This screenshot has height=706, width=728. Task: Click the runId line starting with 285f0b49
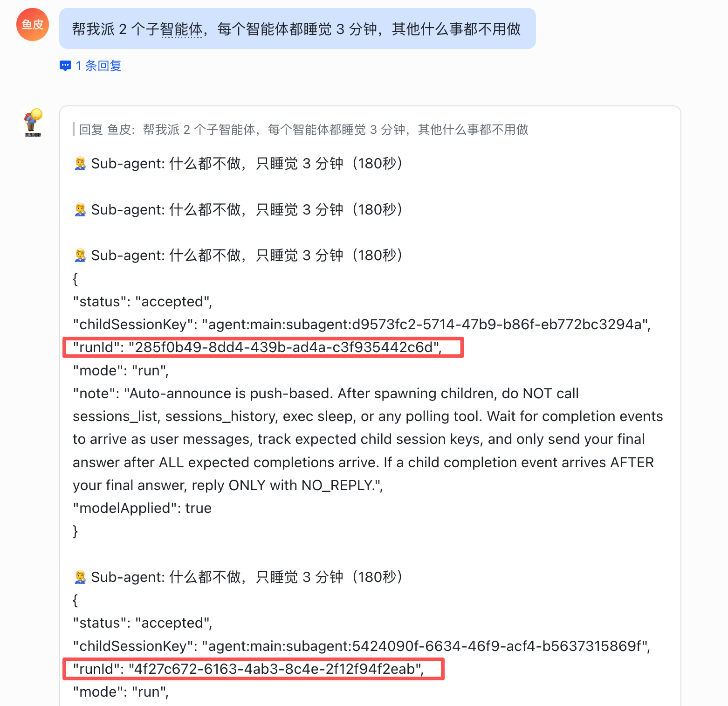[257, 347]
